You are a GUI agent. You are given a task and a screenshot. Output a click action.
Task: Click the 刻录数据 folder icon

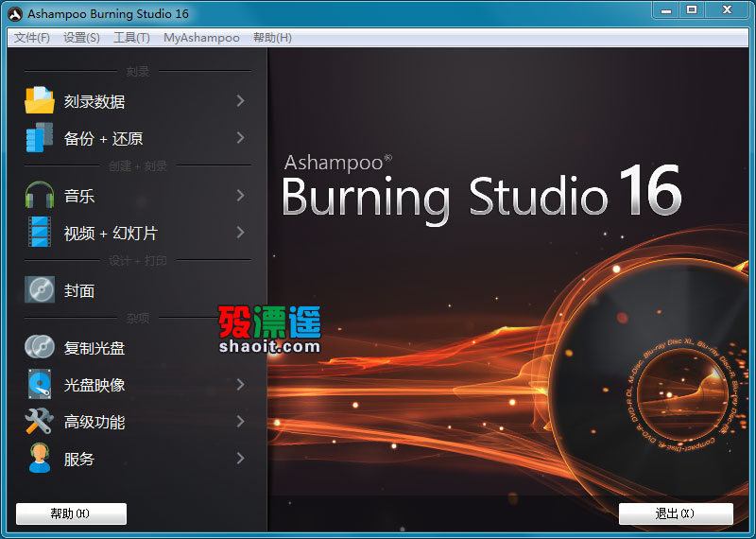40,100
